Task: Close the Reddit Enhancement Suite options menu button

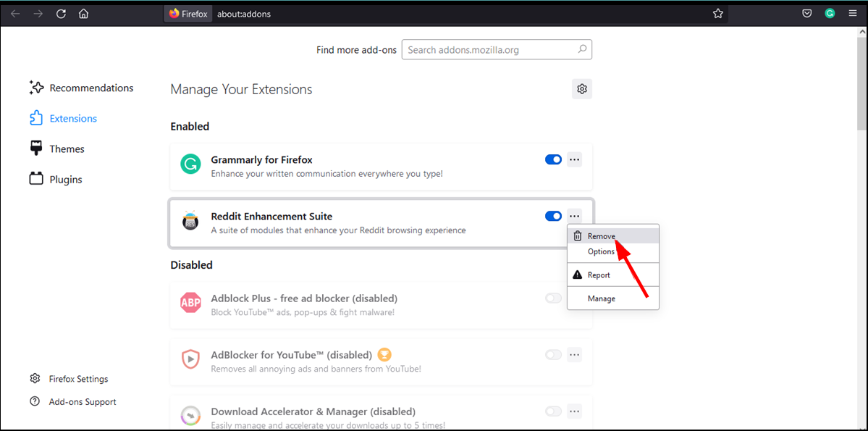Action: tap(575, 216)
